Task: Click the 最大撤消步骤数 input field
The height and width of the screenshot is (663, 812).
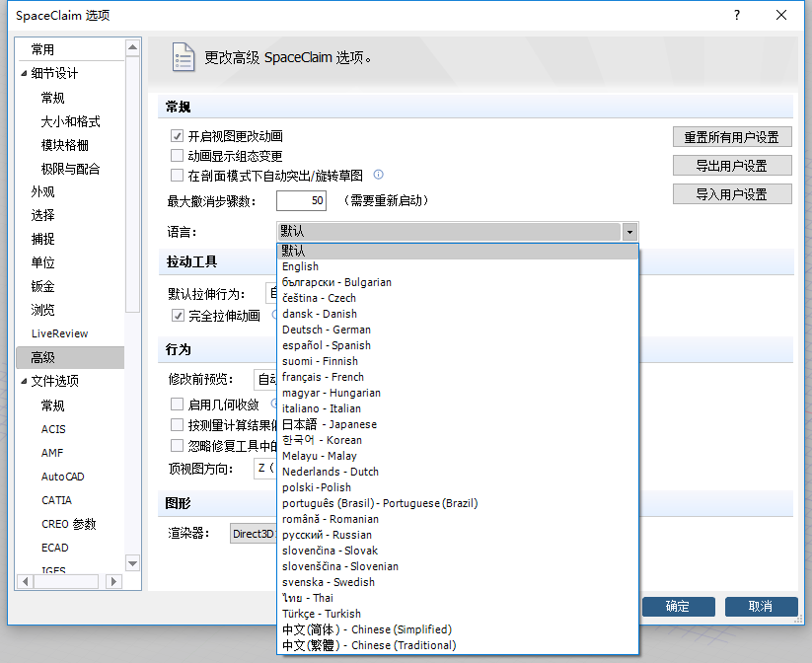Action: (301, 201)
